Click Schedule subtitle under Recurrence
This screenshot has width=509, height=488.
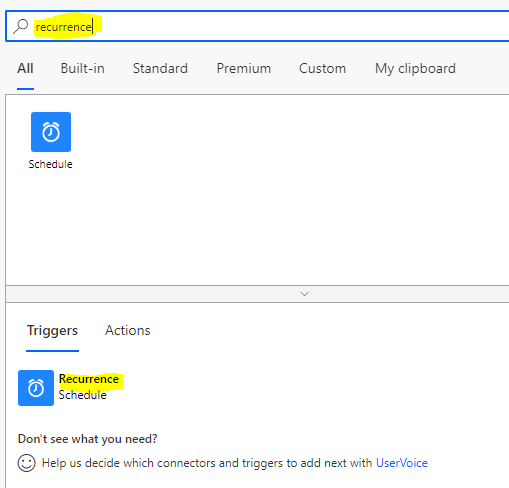[83, 395]
